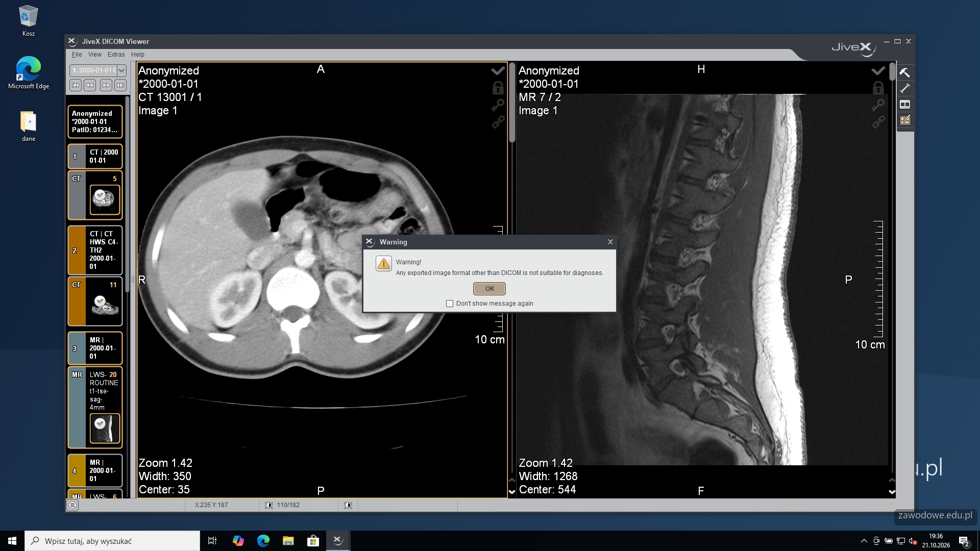Viewport: 980px width, 551px height.
Task: Click the chevron arrows at bottom of CT viewport
Action: click(512, 486)
